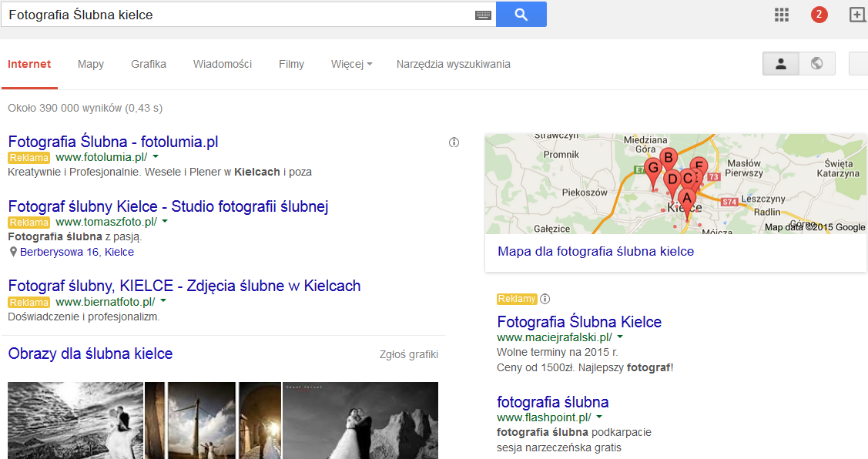Click the info icon next to fotolumia ad

pos(454,142)
